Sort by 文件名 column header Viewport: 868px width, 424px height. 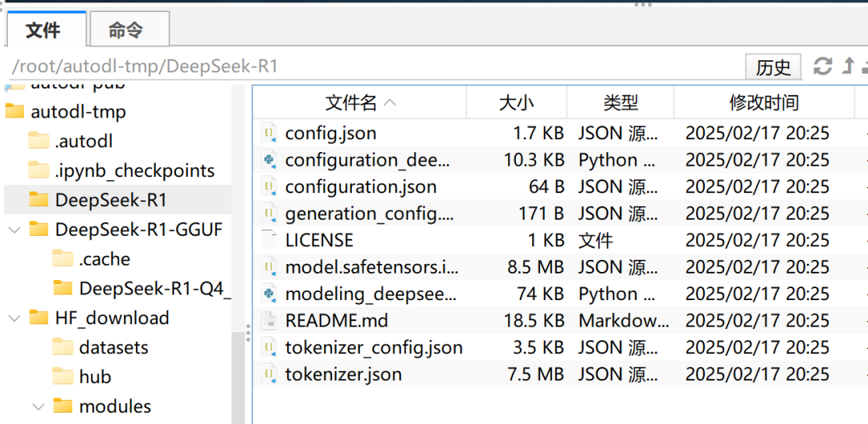click(360, 102)
